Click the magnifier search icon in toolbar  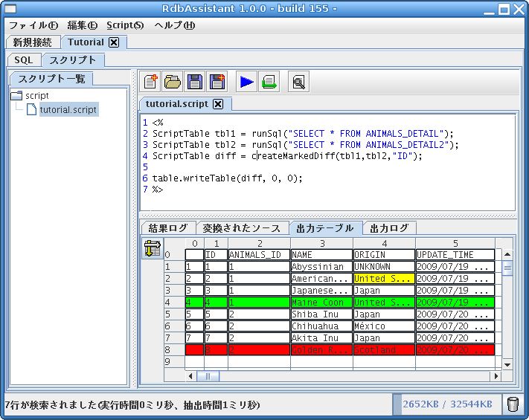298,82
